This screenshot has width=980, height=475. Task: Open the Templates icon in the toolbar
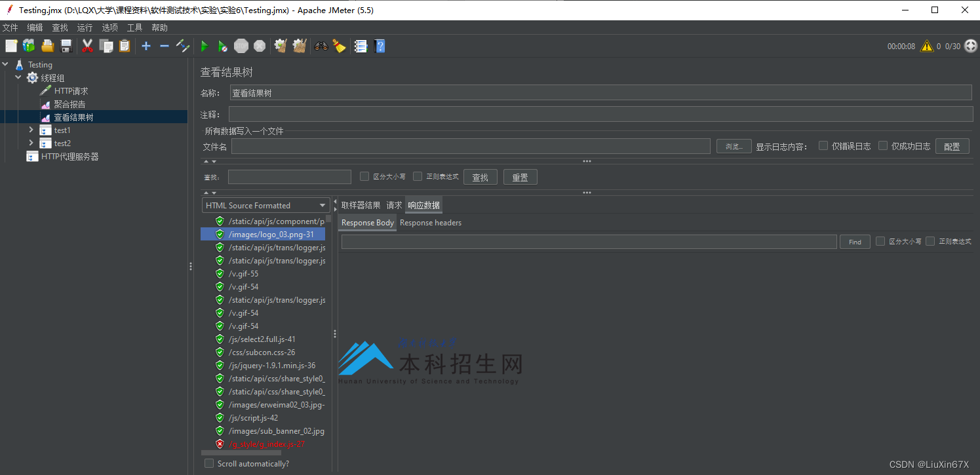pos(29,46)
